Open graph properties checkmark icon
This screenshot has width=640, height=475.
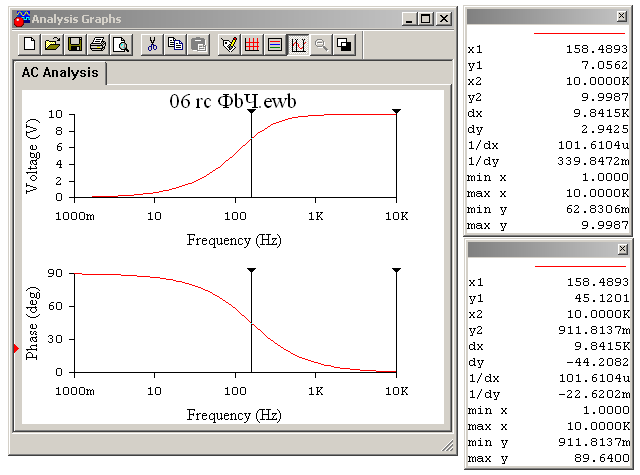point(229,44)
